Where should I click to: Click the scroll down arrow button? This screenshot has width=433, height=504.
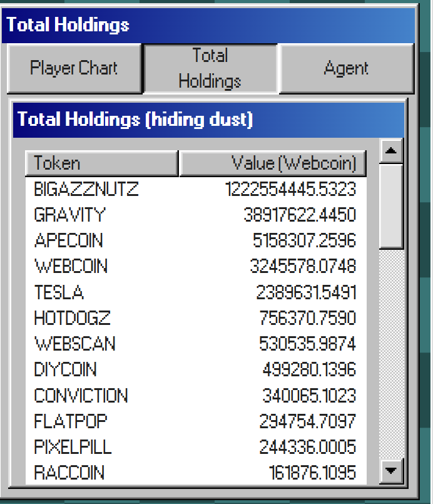pyautogui.click(x=391, y=471)
